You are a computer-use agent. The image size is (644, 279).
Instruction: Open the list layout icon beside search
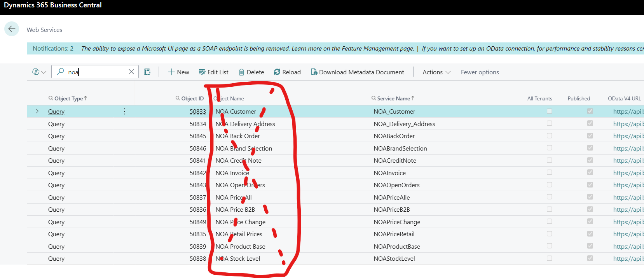147,72
